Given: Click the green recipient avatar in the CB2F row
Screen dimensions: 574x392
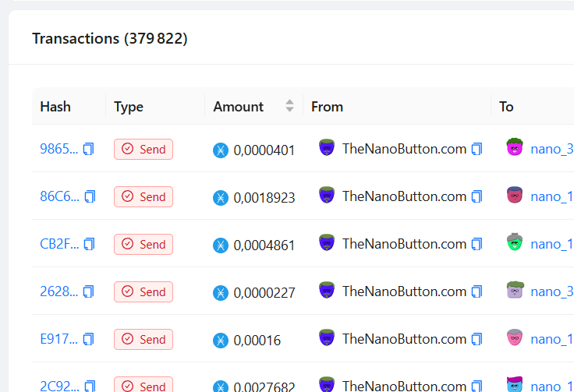Looking at the screenshot, I should pyautogui.click(x=515, y=242).
